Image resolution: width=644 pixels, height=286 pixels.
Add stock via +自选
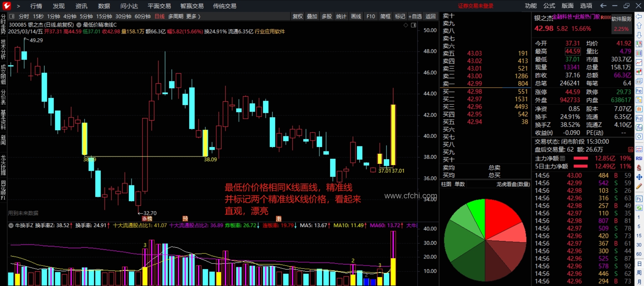tap(415, 16)
